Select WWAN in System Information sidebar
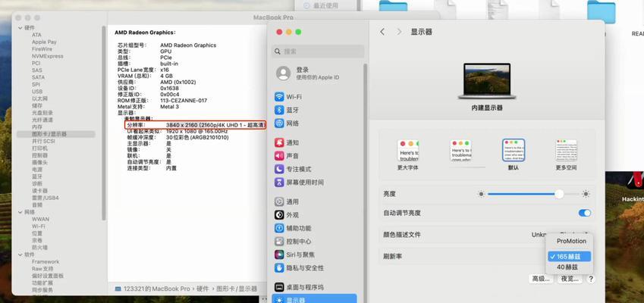This screenshot has height=303, width=644. point(41,219)
